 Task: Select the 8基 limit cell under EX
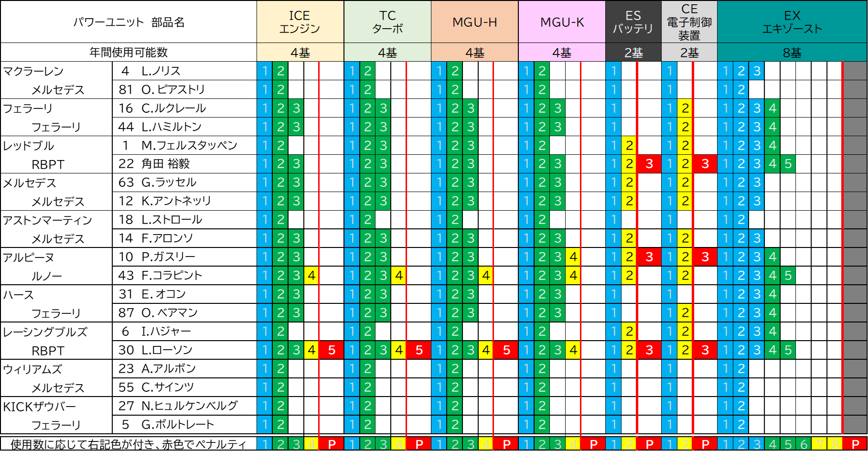(x=792, y=52)
